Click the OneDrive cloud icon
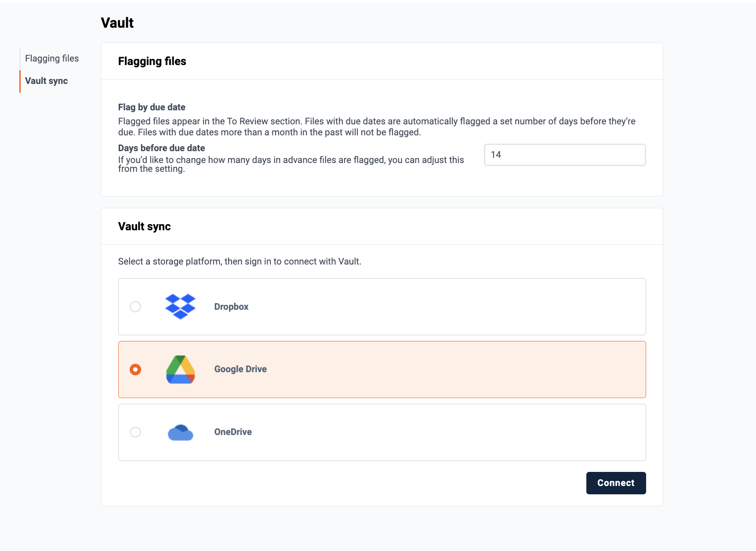 pyautogui.click(x=180, y=432)
